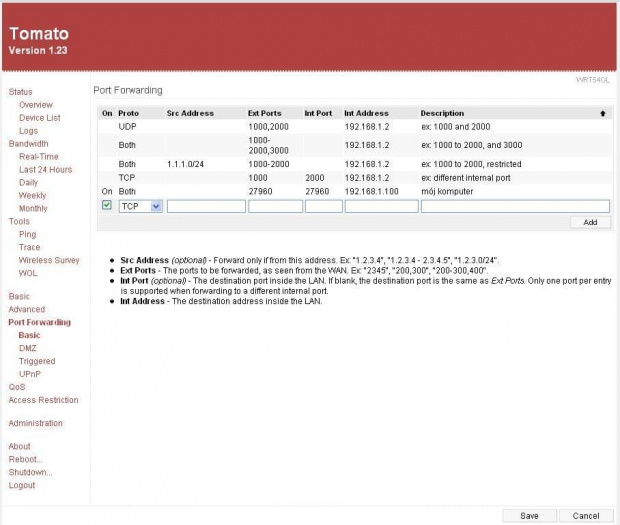Toggle the On checkbox in new entry row
Screen dimensions: 620x525
coord(107,206)
